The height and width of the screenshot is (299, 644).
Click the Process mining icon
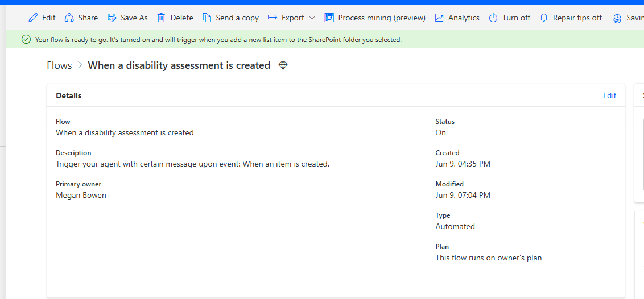coord(329,18)
